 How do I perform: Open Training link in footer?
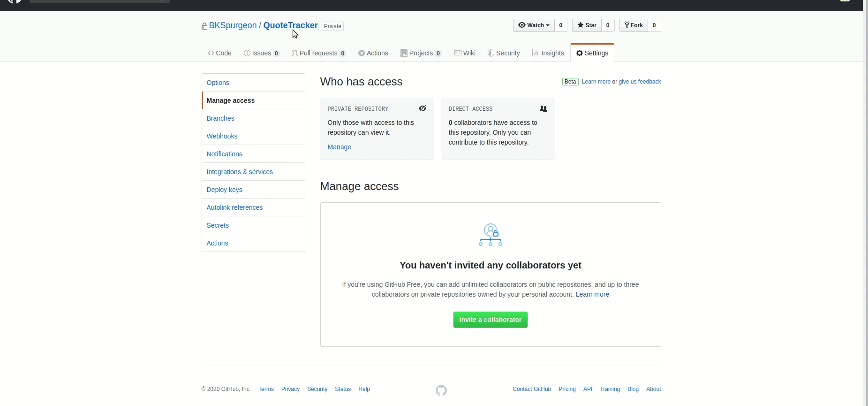(610, 389)
